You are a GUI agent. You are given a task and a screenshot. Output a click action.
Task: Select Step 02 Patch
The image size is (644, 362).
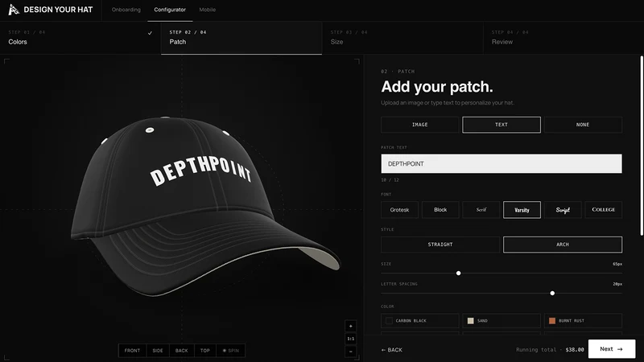(242, 38)
